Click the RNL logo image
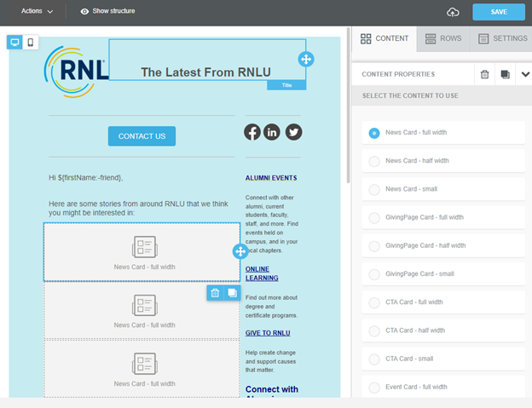 77,72
